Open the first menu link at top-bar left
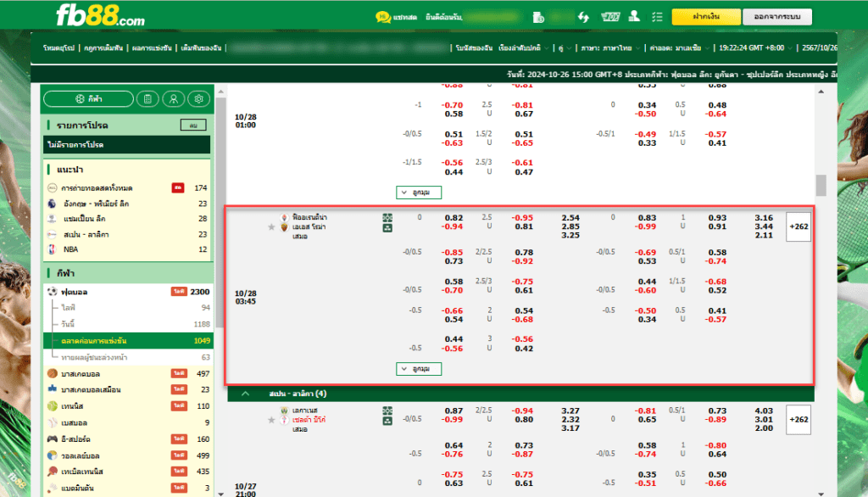The width and height of the screenshot is (868, 497). click(x=58, y=48)
